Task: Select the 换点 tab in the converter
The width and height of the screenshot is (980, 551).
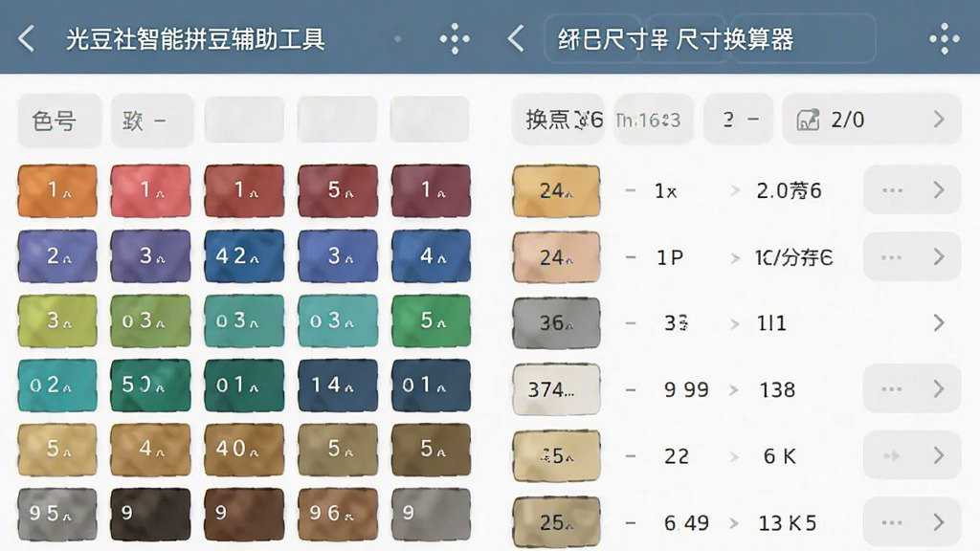Action: click(x=559, y=120)
